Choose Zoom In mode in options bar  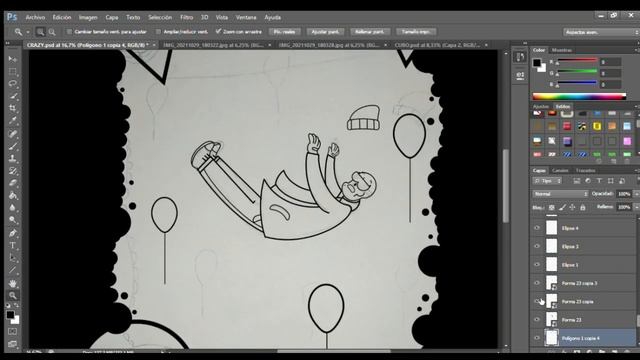point(40,32)
